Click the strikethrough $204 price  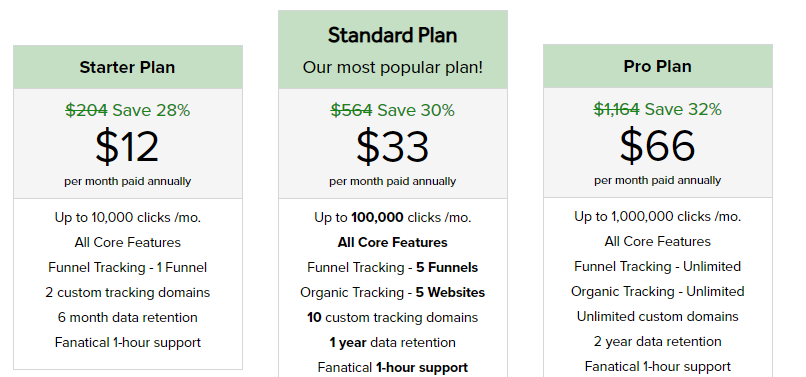86,110
